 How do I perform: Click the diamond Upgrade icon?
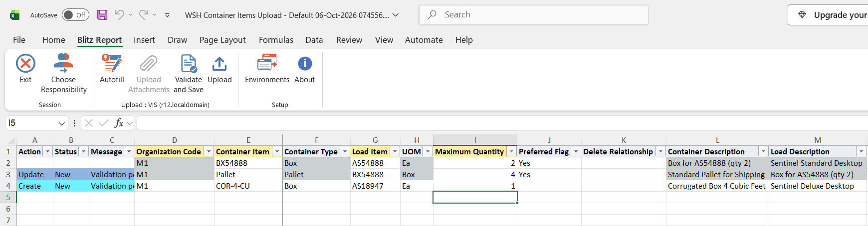[802, 15]
